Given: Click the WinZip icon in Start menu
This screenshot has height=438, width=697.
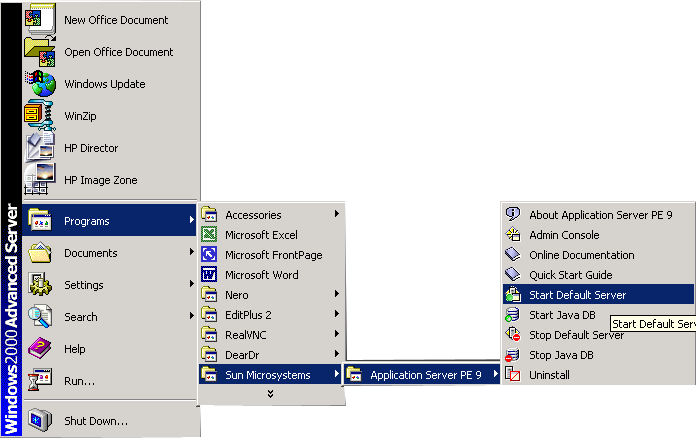Looking at the screenshot, I should (x=39, y=116).
